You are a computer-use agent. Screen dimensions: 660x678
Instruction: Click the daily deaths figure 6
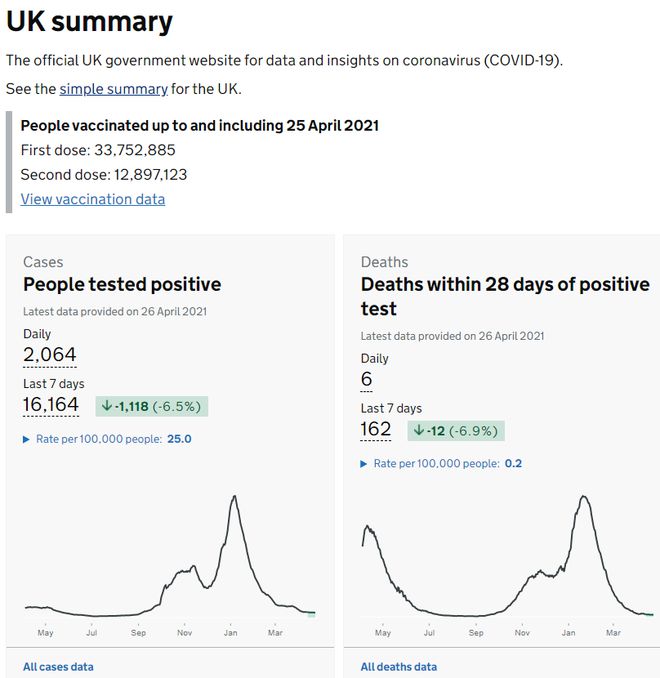tap(367, 379)
